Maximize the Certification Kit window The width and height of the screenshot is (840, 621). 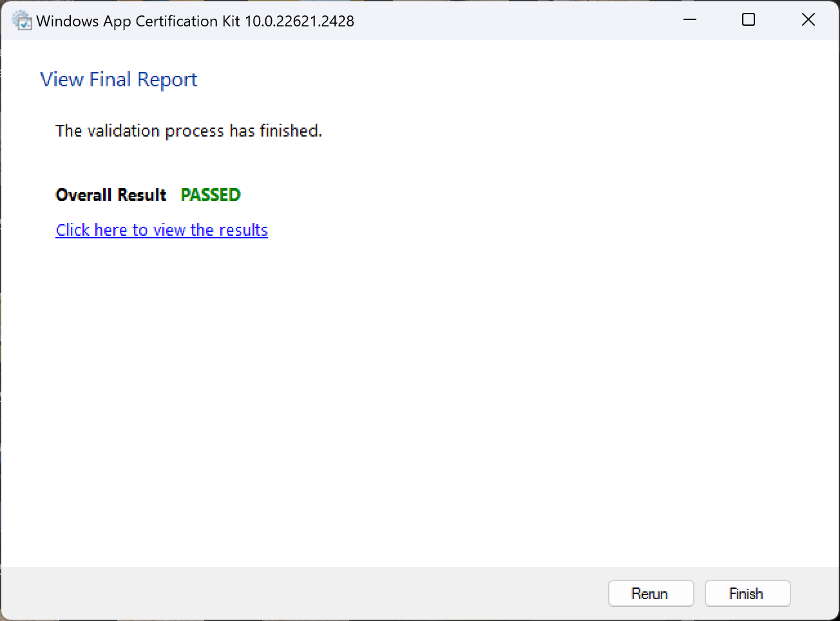point(749,20)
